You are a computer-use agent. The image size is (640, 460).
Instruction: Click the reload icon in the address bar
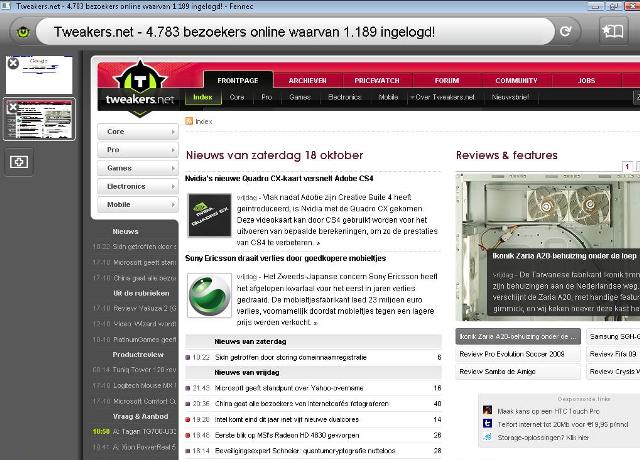(566, 31)
